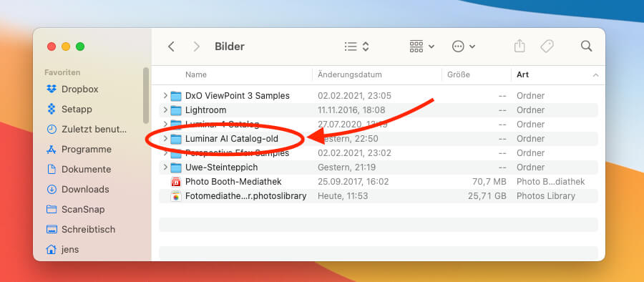The image size is (644, 282).
Task: Select the Fotomediathek photoslibrary file
Action: point(379,196)
